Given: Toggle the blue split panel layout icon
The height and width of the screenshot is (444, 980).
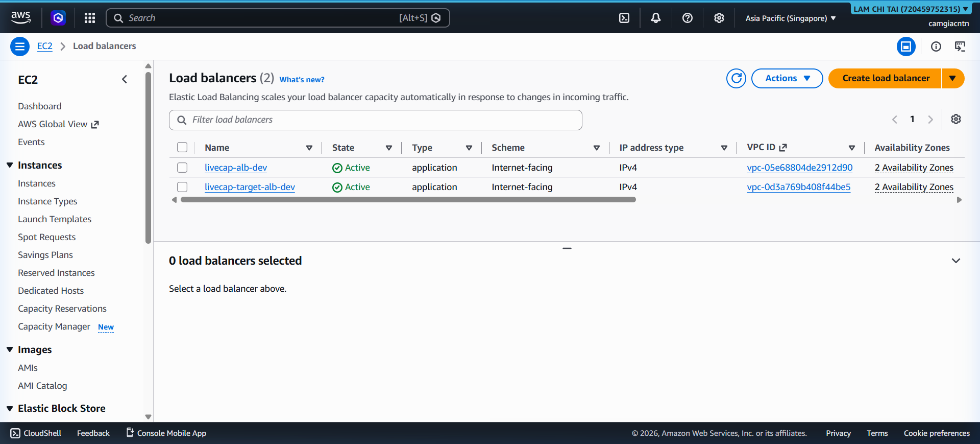Looking at the screenshot, I should [906, 46].
